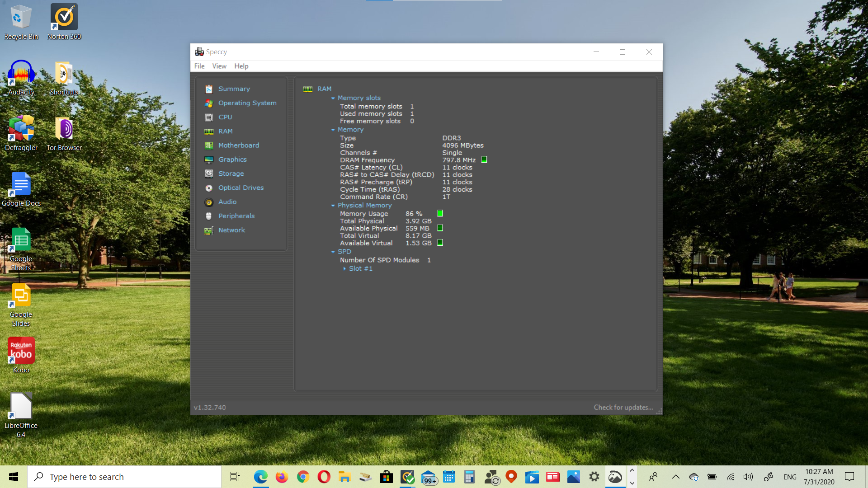Screen dimensions: 868x488
Task: Select the LibreOffice 6.4 desktop shortcut
Action: pyautogui.click(x=21, y=415)
